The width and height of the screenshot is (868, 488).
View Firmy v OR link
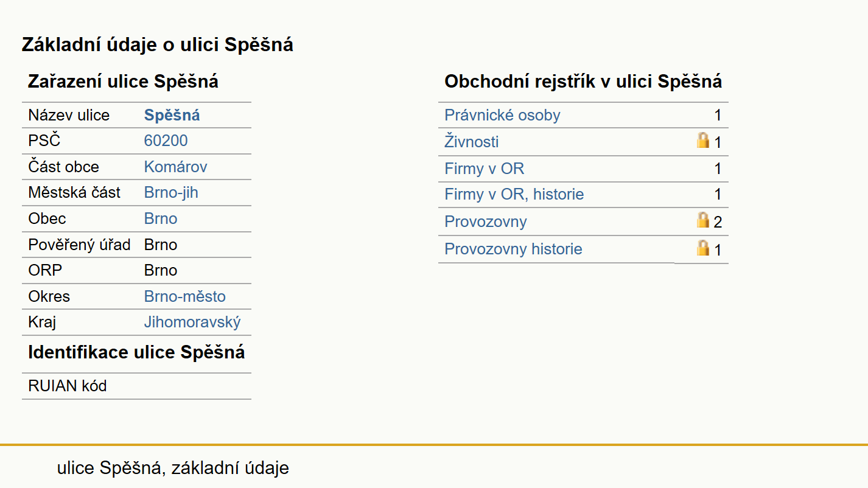(x=485, y=169)
